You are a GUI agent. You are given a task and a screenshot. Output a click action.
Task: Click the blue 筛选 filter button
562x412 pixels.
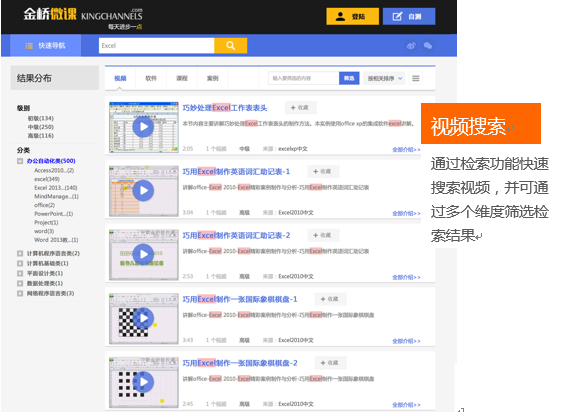349,78
